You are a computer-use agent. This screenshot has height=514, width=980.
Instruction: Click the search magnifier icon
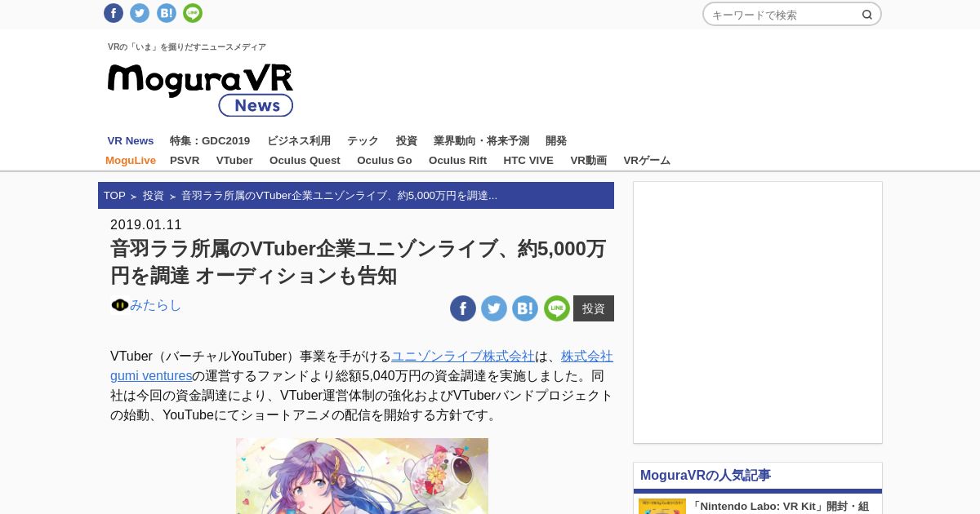click(x=867, y=15)
